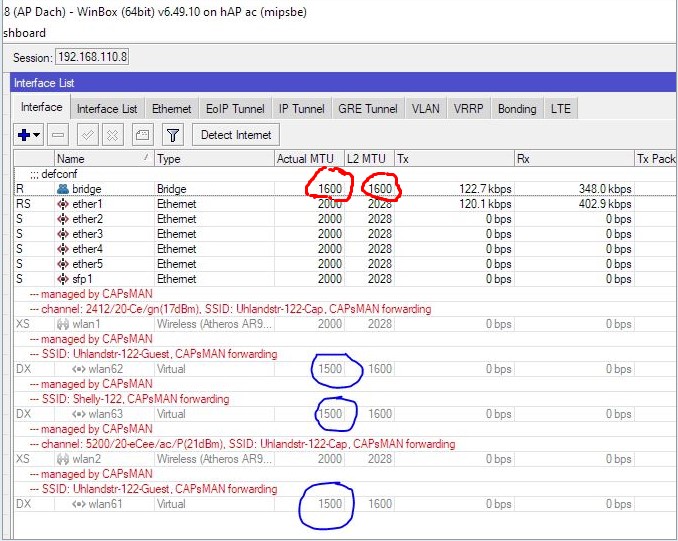Click the ether5 interface icon

coord(63,264)
